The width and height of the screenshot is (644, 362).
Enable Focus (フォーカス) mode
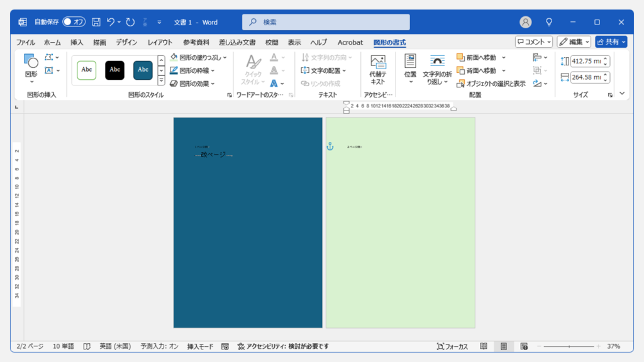450,346
